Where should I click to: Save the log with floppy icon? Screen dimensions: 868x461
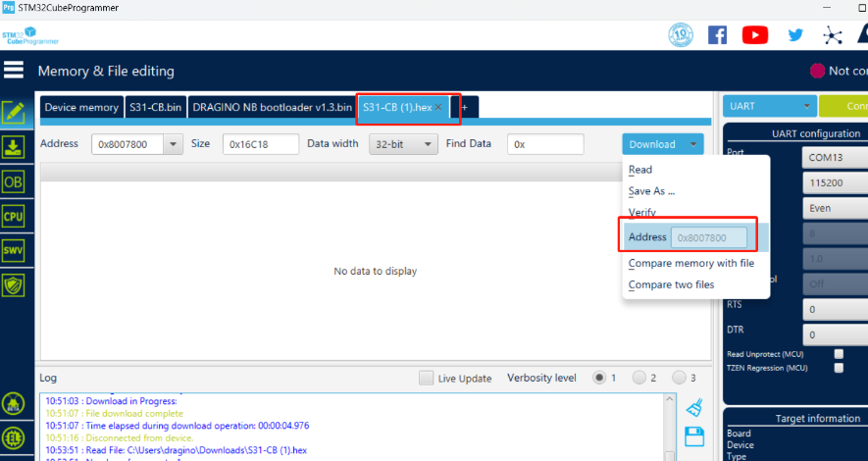pyautogui.click(x=694, y=436)
